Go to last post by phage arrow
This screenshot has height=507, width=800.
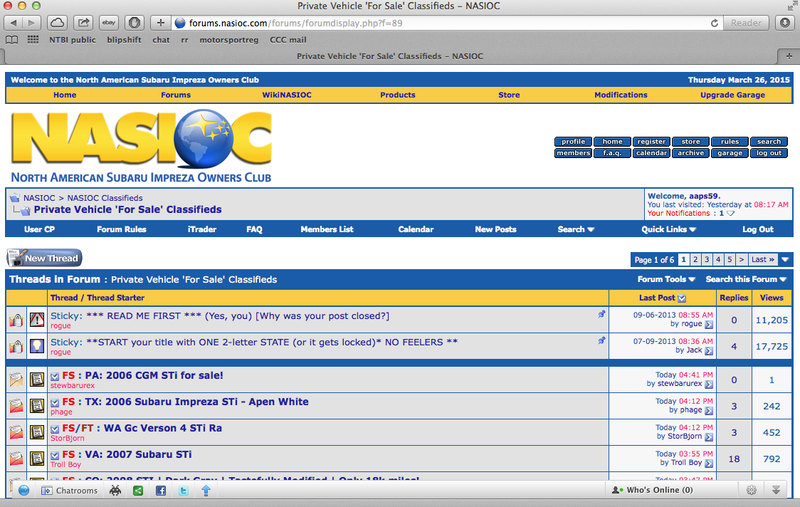709,411
